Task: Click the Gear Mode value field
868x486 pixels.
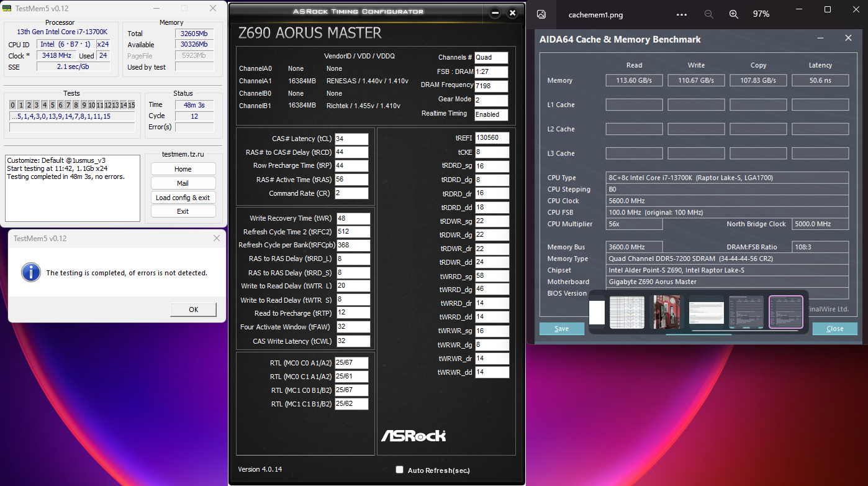Action: coord(491,101)
